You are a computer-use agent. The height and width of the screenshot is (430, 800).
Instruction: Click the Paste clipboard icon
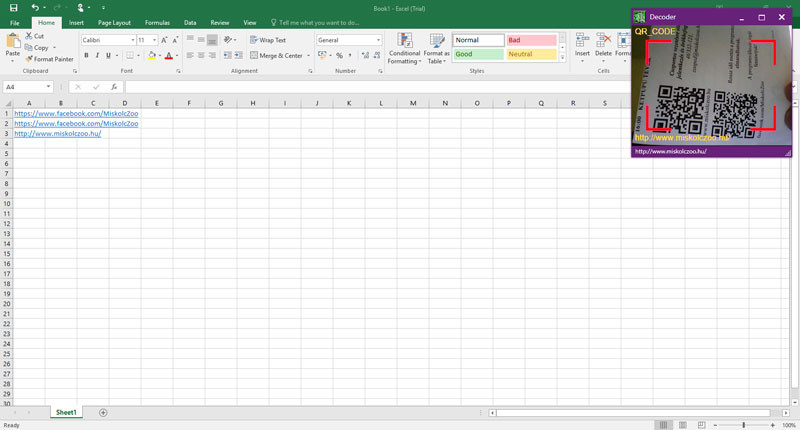click(13, 41)
